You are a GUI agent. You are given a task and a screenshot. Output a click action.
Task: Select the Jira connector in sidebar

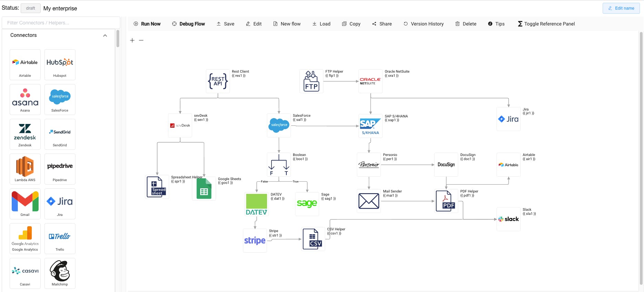(x=60, y=204)
